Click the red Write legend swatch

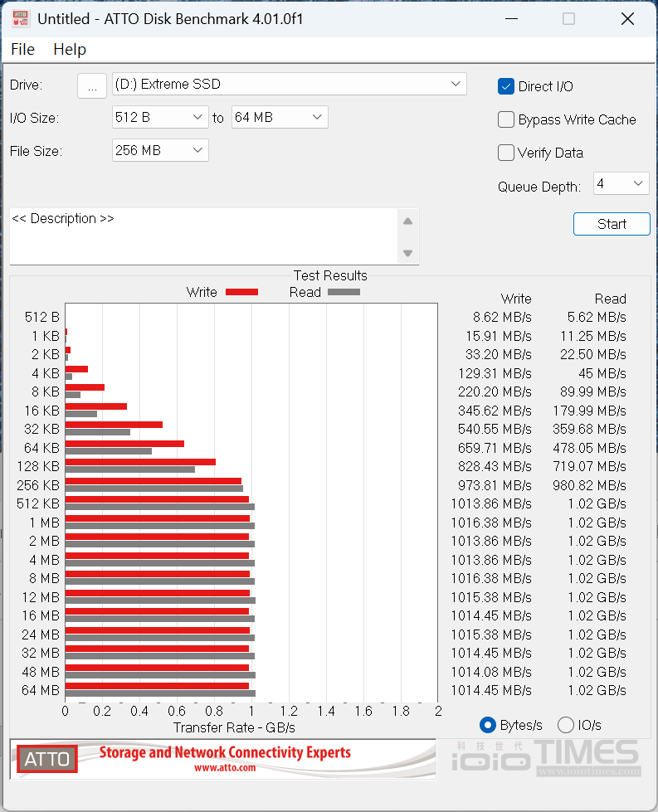pyautogui.click(x=242, y=292)
